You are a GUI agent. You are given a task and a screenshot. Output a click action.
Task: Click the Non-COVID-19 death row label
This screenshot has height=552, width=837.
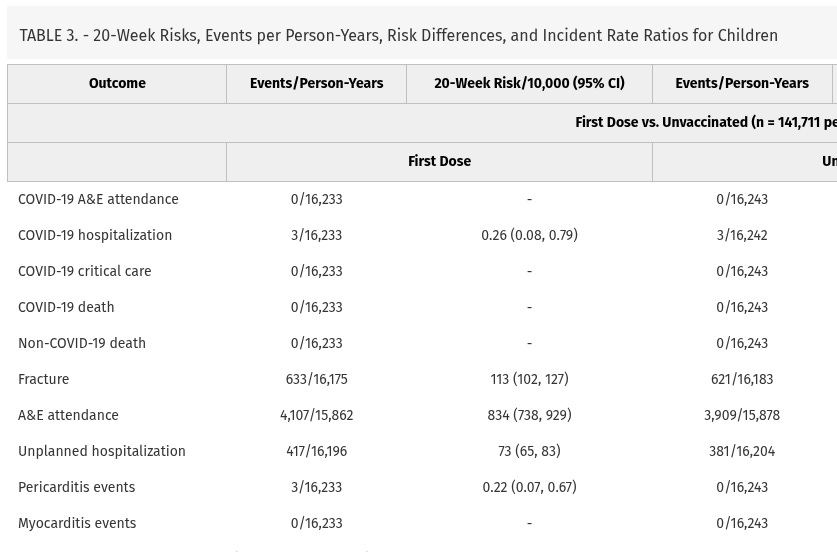coord(82,344)
